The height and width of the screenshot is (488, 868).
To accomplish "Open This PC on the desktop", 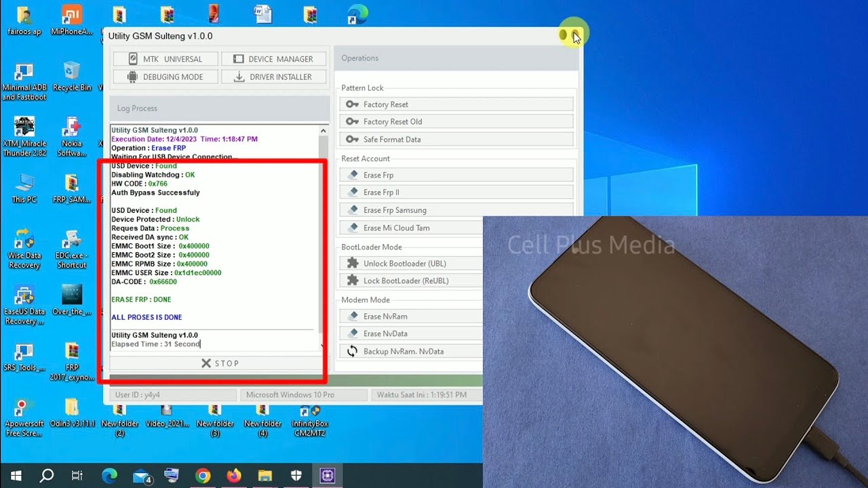I will click(24, 189).
